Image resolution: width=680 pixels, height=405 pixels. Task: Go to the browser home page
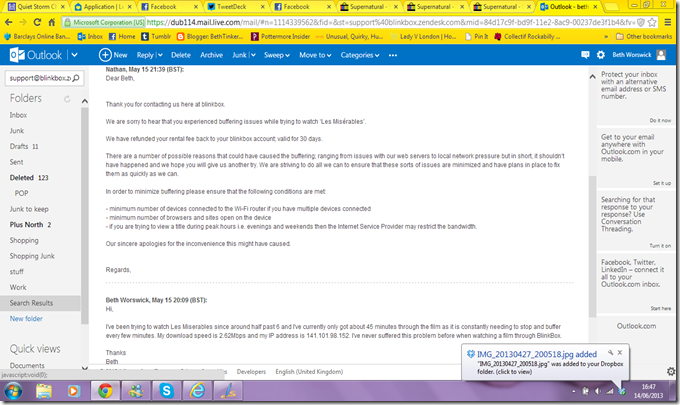(x=52, y=22)
